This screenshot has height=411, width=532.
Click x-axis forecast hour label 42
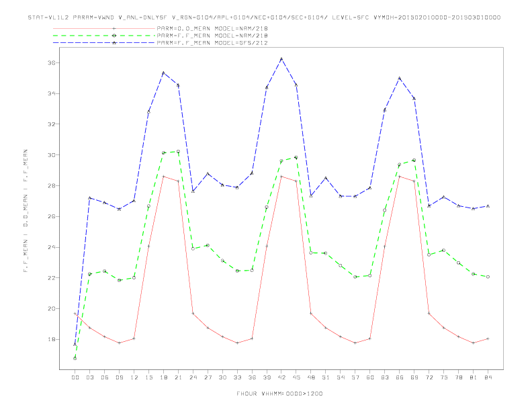[281, 377]
